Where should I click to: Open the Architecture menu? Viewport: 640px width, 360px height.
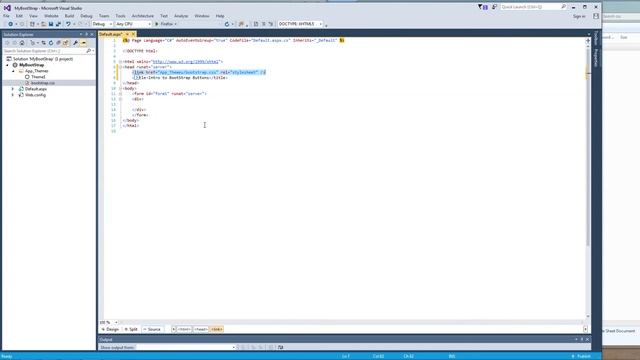coord(142,16)
